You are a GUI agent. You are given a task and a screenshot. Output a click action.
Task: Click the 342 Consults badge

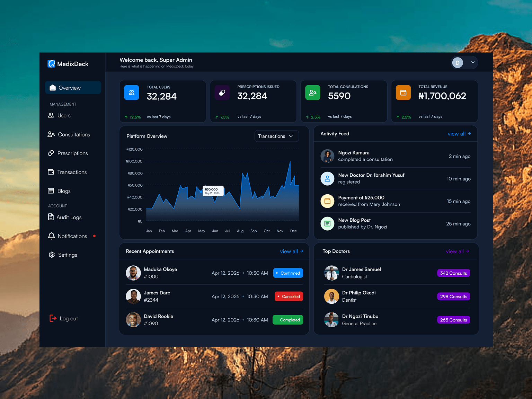453,273
